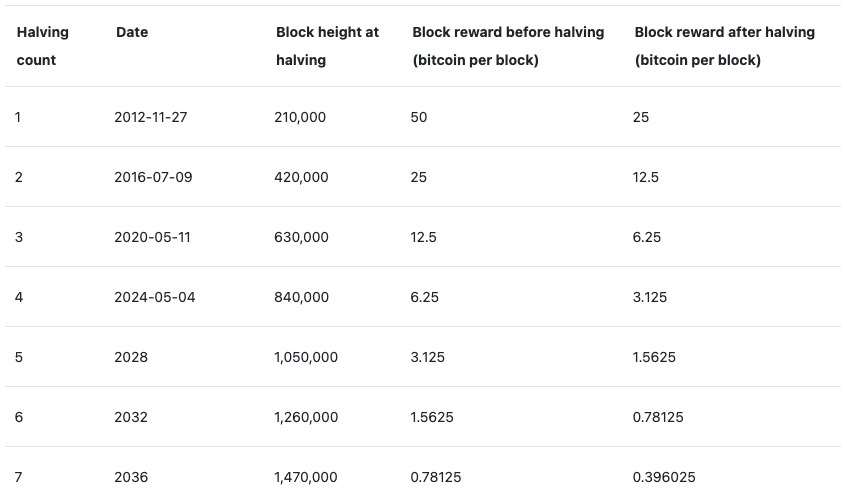Click the "Block reward after halving" header
This screenshot has width=847, height=497.
pyautogui.click(x=724, y=46)
